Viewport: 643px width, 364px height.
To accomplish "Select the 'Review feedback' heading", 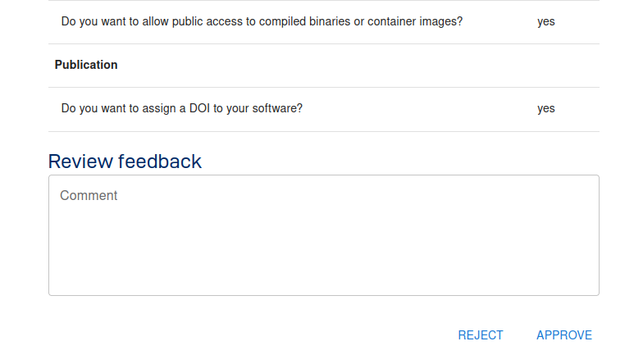I will coord(125,161).
